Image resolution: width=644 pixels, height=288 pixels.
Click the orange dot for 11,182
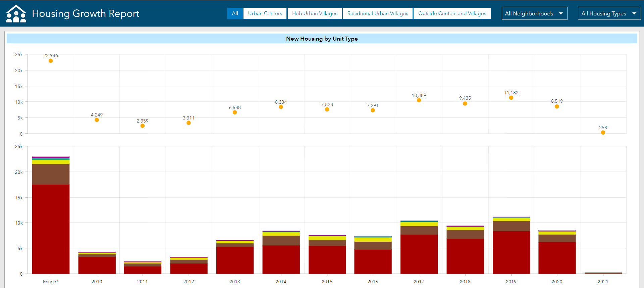[x=511, y=98]
